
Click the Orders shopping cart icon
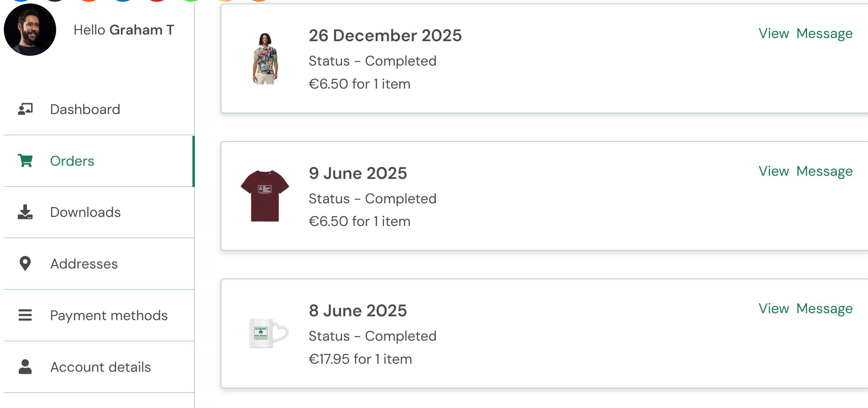click(25, 161)
